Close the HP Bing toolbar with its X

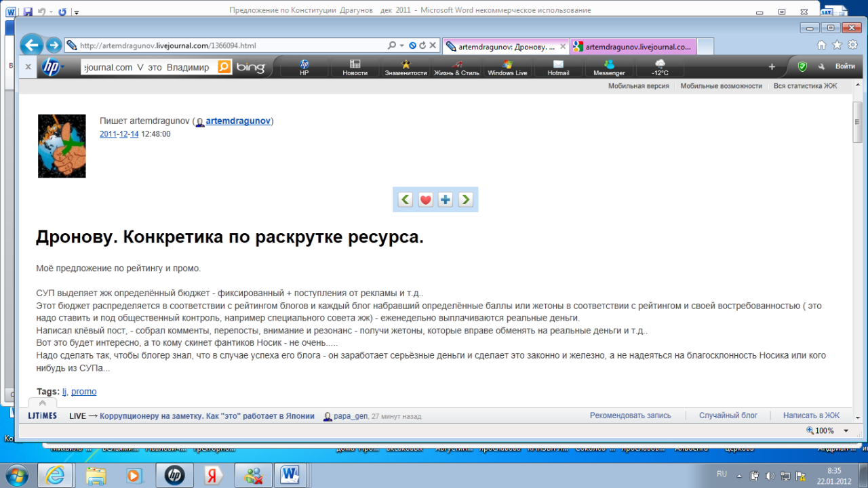28,66
